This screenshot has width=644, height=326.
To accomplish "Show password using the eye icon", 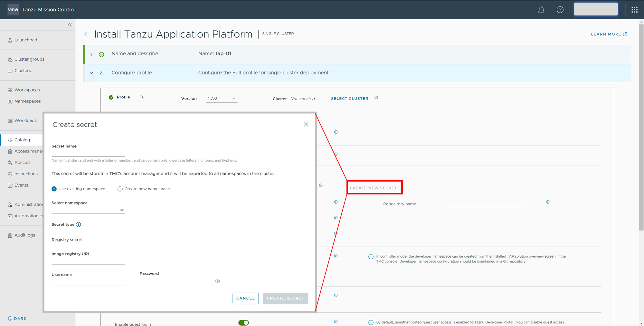I will [217, 281].
